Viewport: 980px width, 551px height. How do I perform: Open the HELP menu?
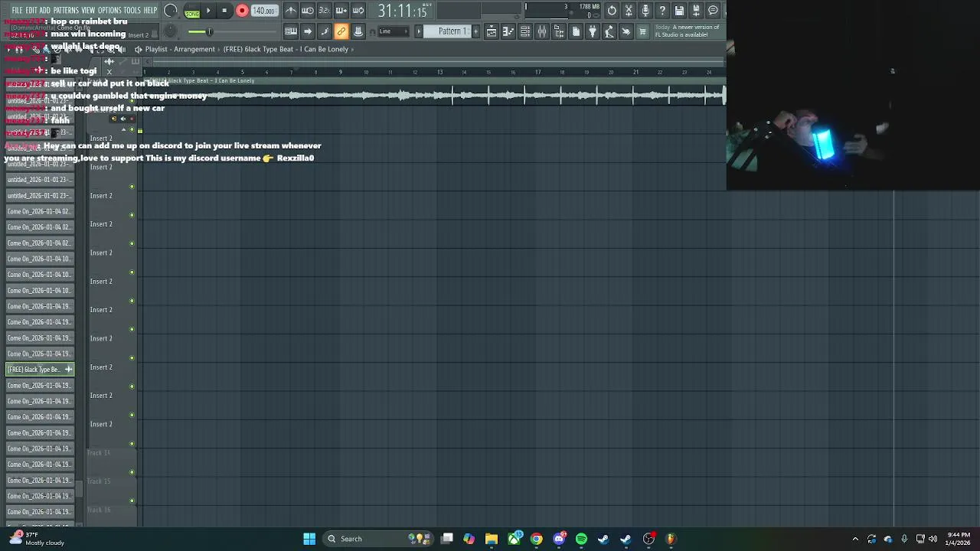click(x=150, y=10)
